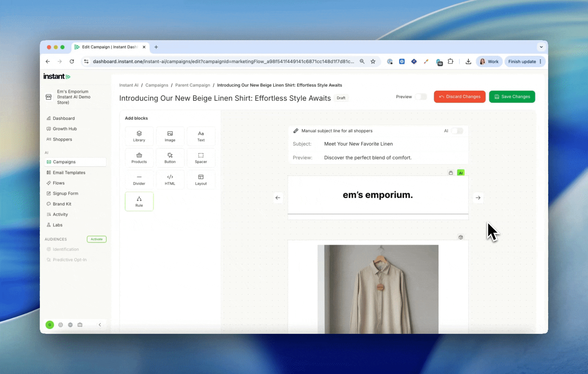Image resolution: width=588 pixels, height=374 pixels.
Task: Open the briefcase icon in sidebar footer
Action: click(x=80, y=325)
